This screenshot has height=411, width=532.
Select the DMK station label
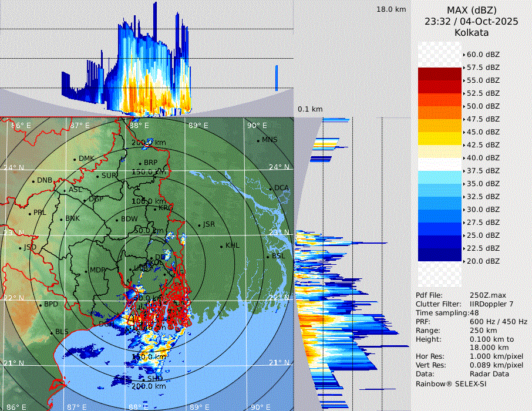coord(86,159)
